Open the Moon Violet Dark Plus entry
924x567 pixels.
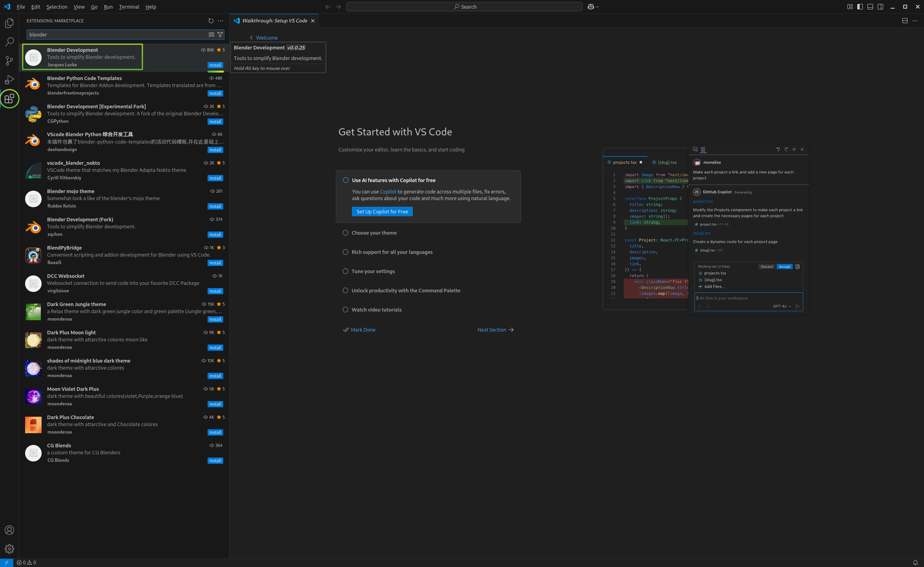[124, 396]
